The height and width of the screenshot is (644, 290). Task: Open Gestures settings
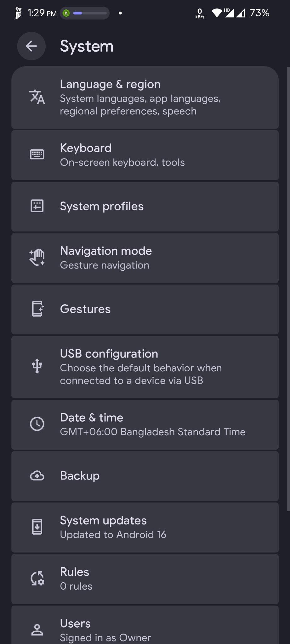click(145, 309)
